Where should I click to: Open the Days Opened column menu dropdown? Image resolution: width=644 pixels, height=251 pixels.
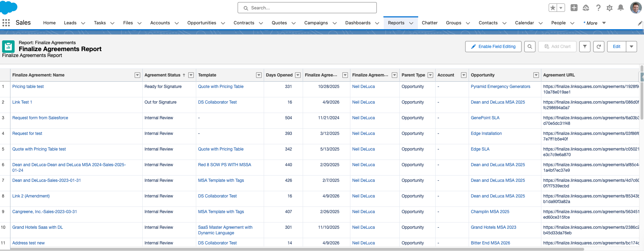coord(297,75)
